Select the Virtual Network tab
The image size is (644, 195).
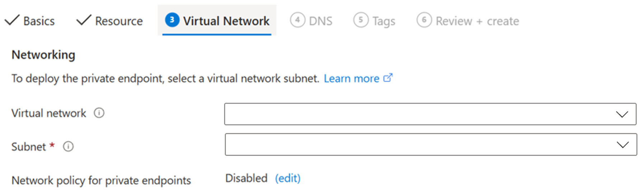pyautogui.click(x=217, y=20)
